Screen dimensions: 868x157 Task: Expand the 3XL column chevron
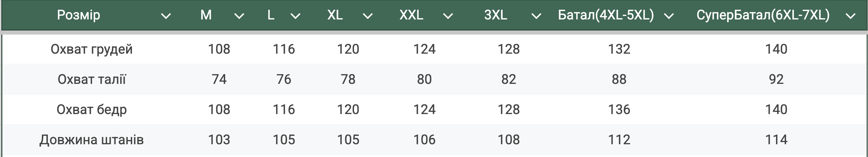536,16
